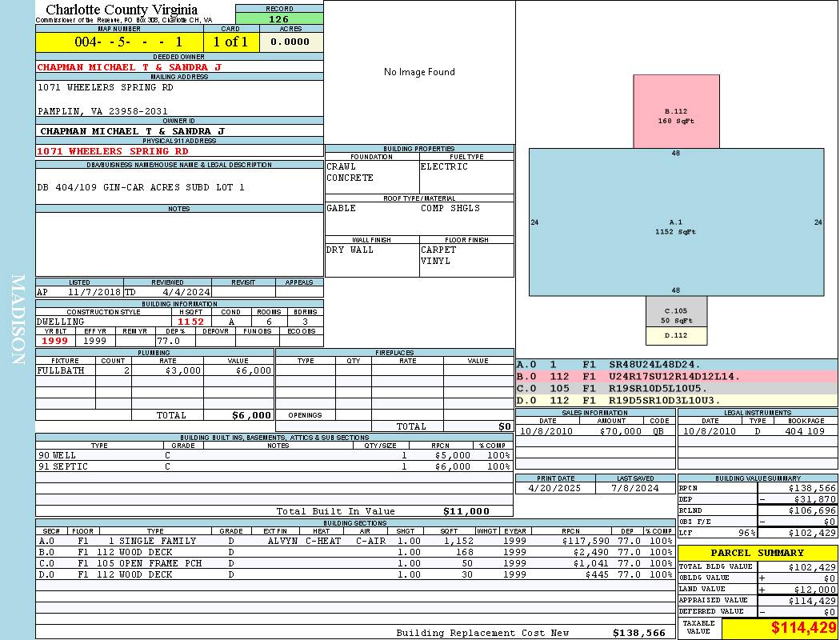Select sketch legend row D.0 R19D5SR10D3L10U3
This screenshot has height=640, width=840.
[677, 400]
